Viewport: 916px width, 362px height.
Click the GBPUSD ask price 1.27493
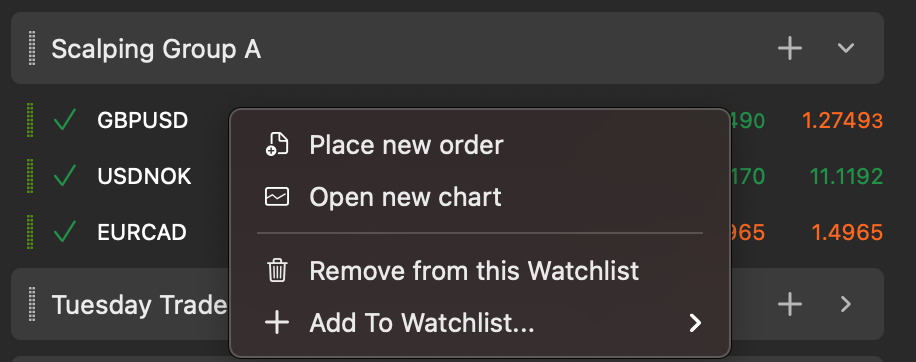point(842,120)
